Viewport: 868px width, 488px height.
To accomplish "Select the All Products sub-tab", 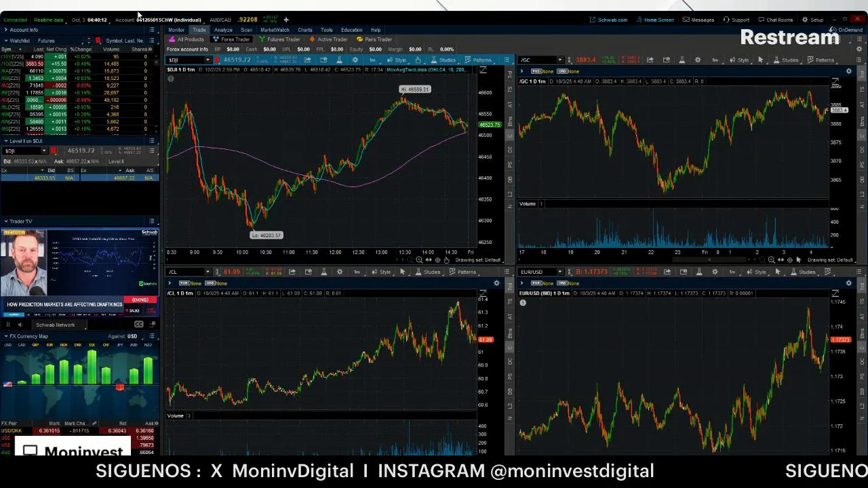I will click(186, 39).
